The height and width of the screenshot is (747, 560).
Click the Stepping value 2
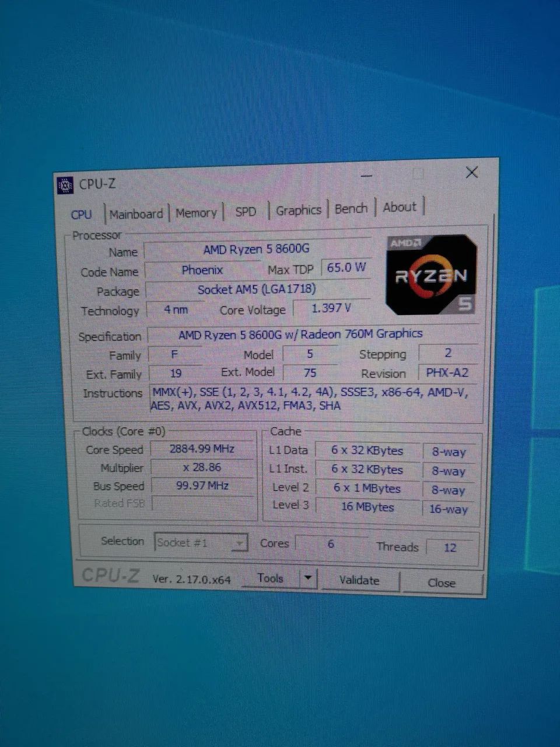pyautogui.click(x=448, y=352)
